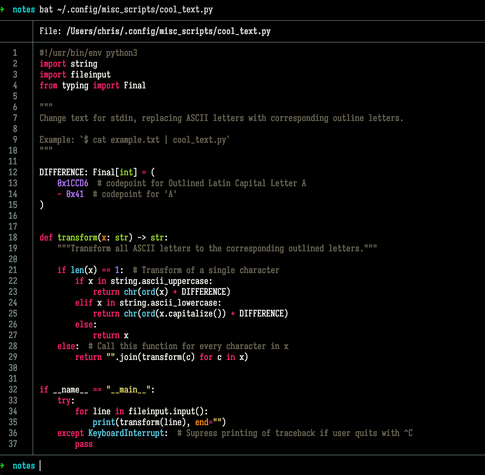
Task: Click the docstring line starting 'Change text for stdin'
Action: pos(221,118)
